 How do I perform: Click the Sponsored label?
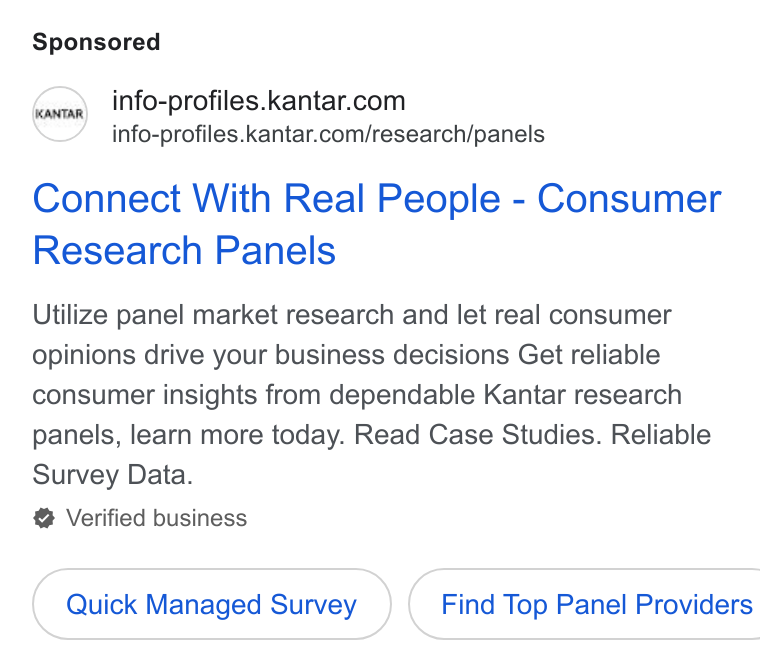tap(96, 42)
